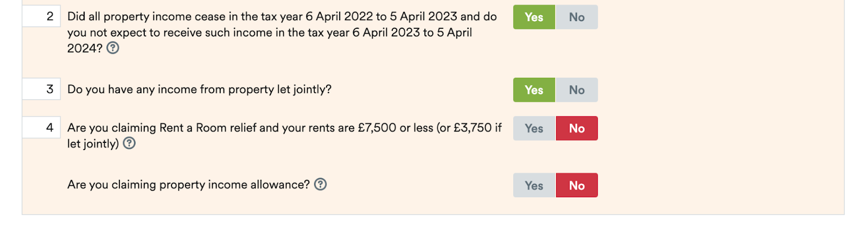868x232 pixels.
Task: Answer No to claiming property income allowance
Action: (577, 185)
